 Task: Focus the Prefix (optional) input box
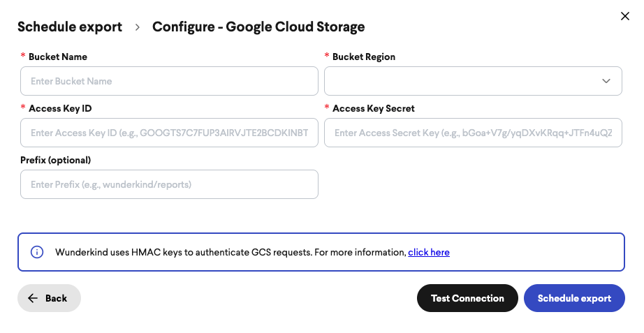click(169, 184)
